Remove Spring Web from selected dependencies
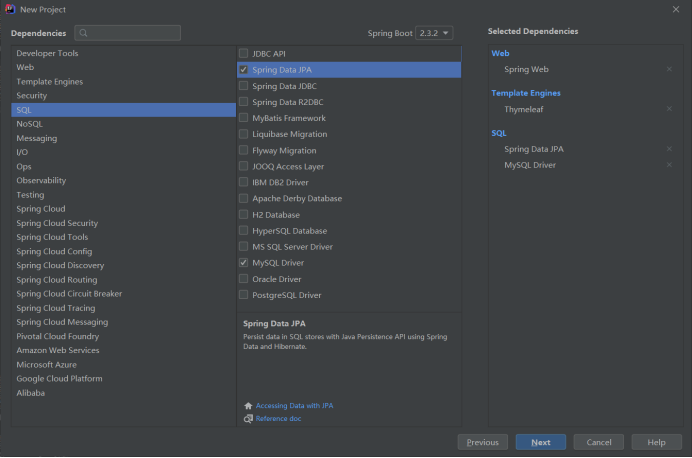692x458 pixels. [669, 69]
